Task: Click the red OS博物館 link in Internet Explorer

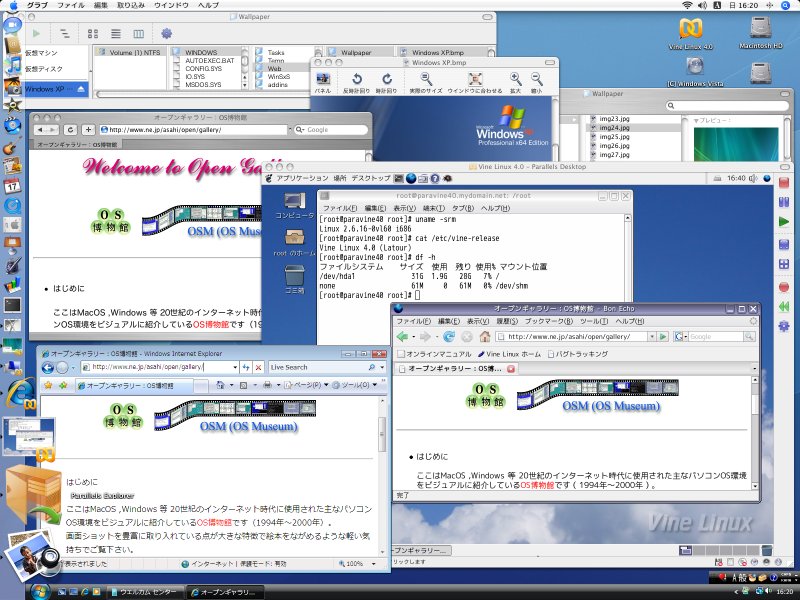Action: tap(214, 522)
